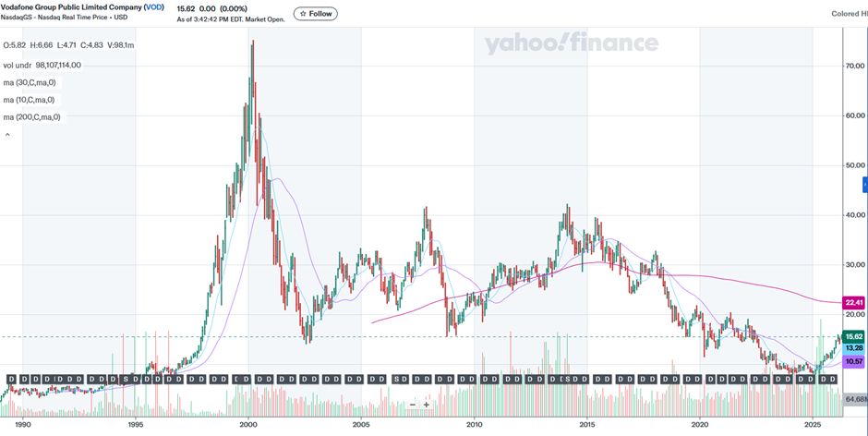The image size is (868, 436).
Task: Click the Follow star button
Action: [315, 14]
